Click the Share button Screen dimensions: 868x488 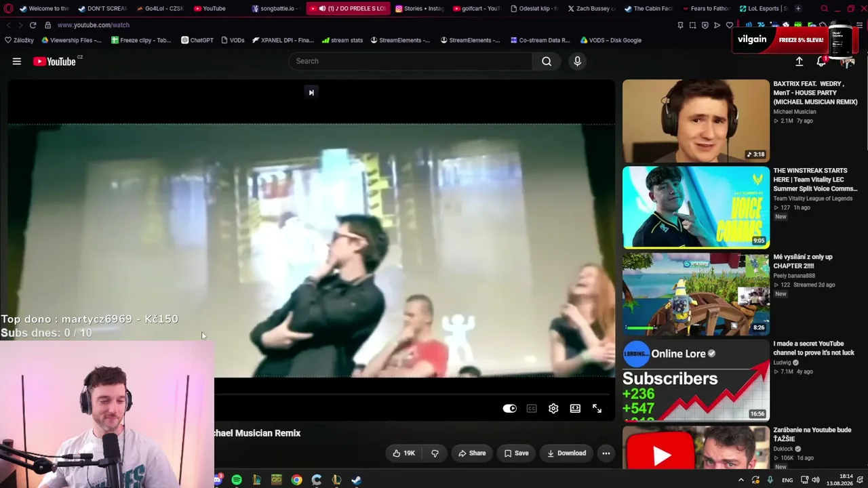(472, 453)
